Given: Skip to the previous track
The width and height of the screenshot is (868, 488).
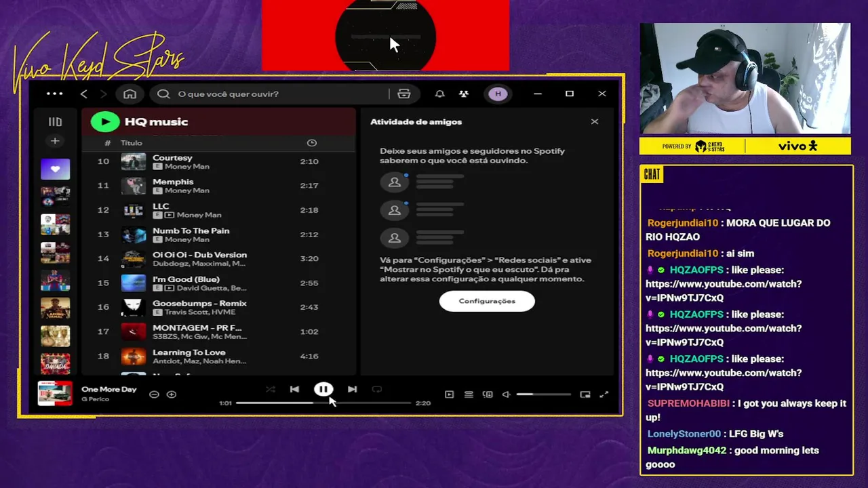Looking at the screenshot, I should click(294, 389).
